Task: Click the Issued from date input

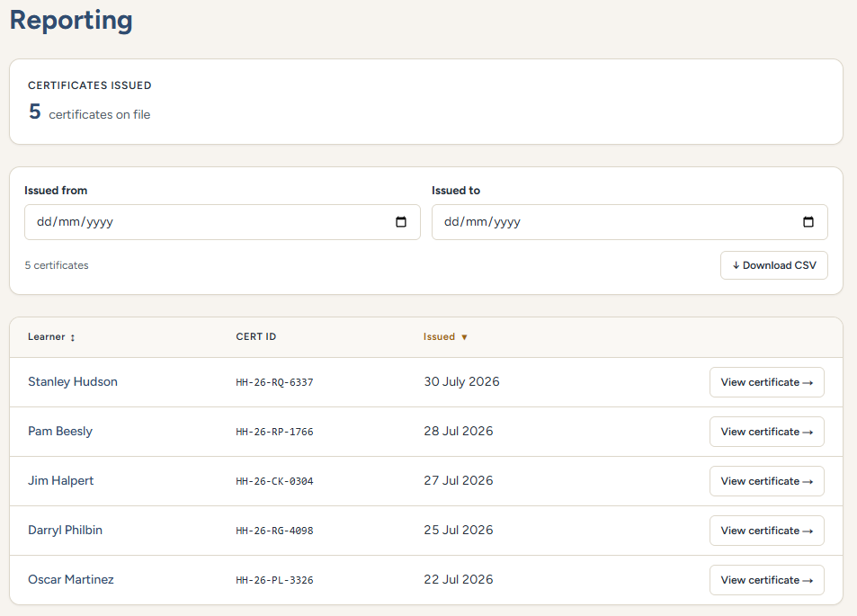Action: [222, 222]
